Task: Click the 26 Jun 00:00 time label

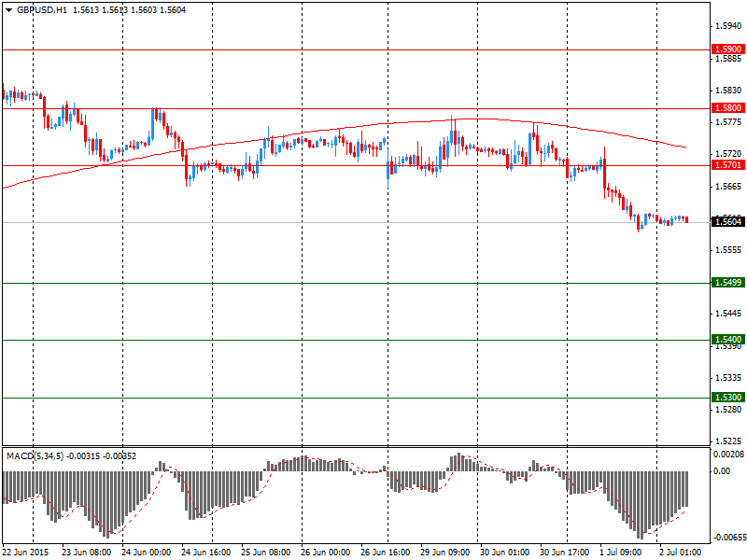Action: tap(326, 553)
